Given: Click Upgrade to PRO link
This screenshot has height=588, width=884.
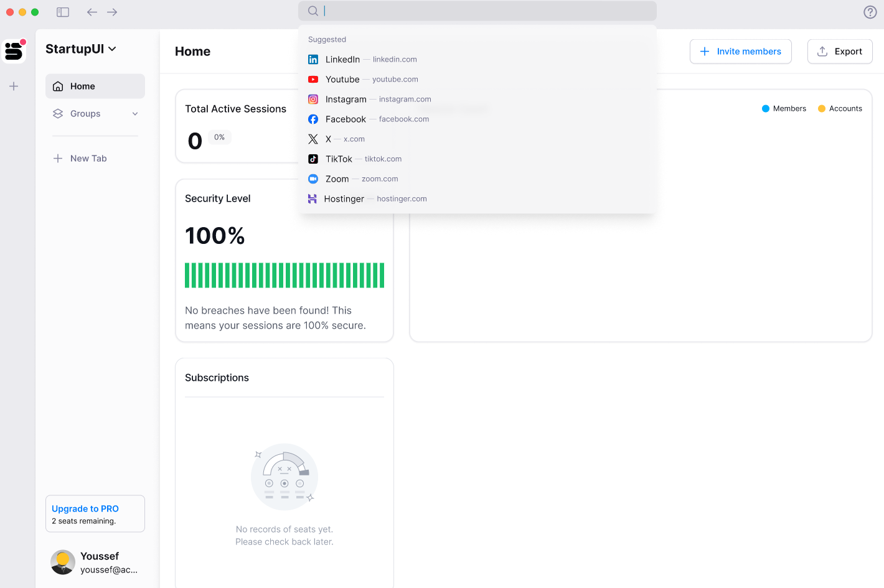Looking at the screenshot, I should 85,508.
